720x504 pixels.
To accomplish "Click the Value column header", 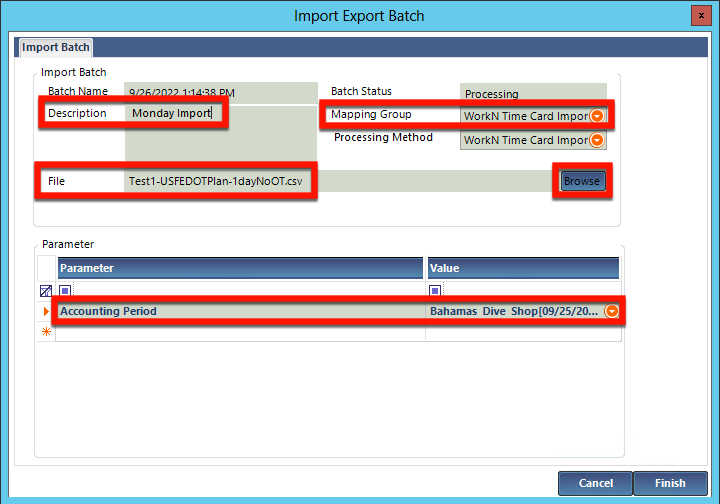I will [523, 268].
